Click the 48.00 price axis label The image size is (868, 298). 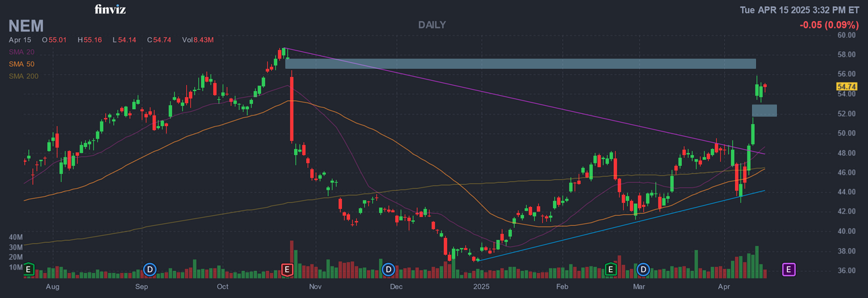coord(847,153)
